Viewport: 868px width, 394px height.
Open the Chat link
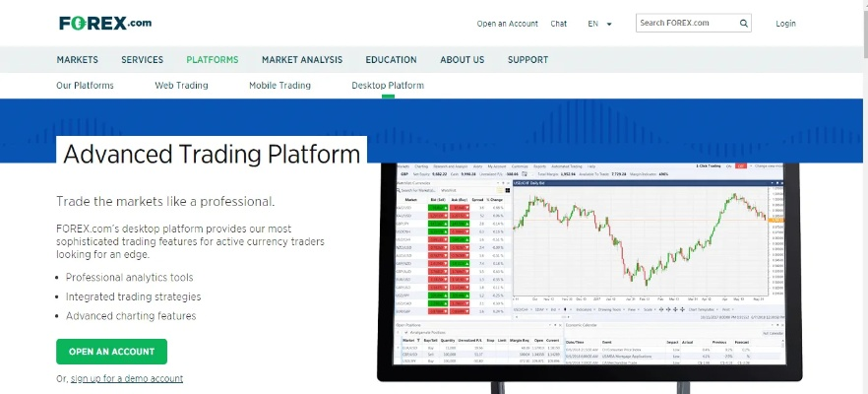pyautogui.click(x=558, y=24)
